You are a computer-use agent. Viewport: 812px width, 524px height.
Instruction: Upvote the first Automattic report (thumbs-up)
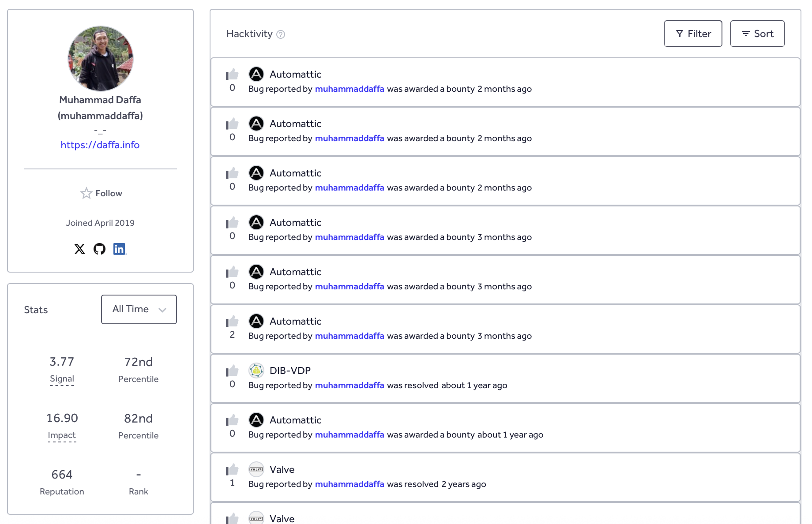coord(232,74)
